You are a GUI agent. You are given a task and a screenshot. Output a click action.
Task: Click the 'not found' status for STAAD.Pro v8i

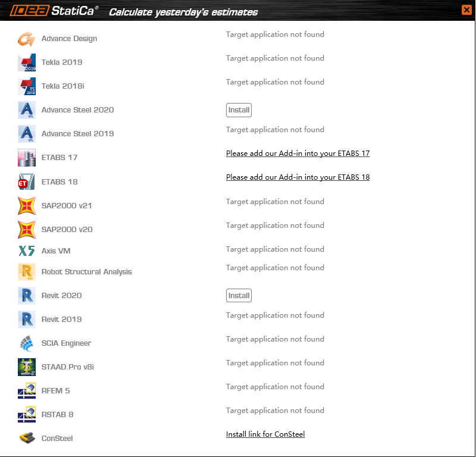coord(275,363)
